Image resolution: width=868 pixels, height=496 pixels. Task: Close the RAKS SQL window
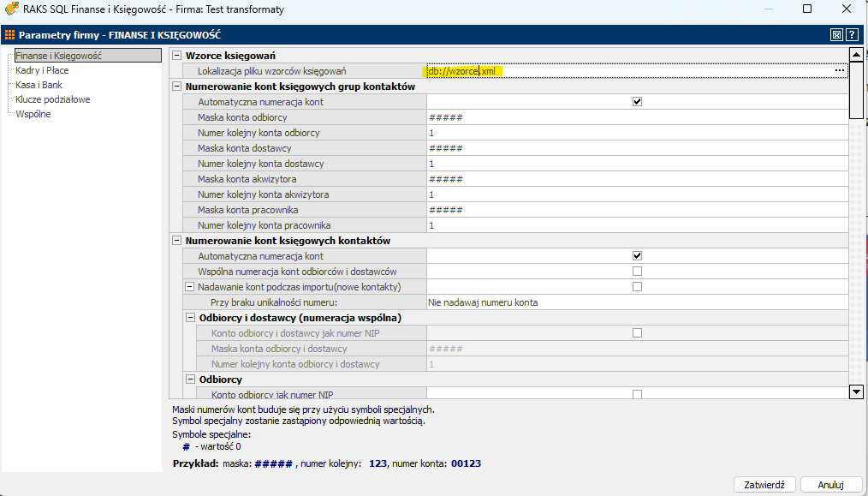pos(847,9)
